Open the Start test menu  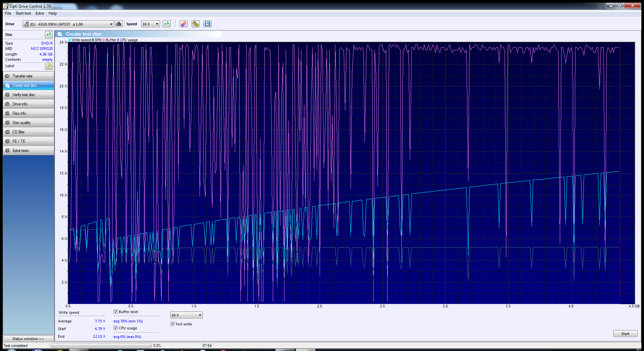(23, 13)
